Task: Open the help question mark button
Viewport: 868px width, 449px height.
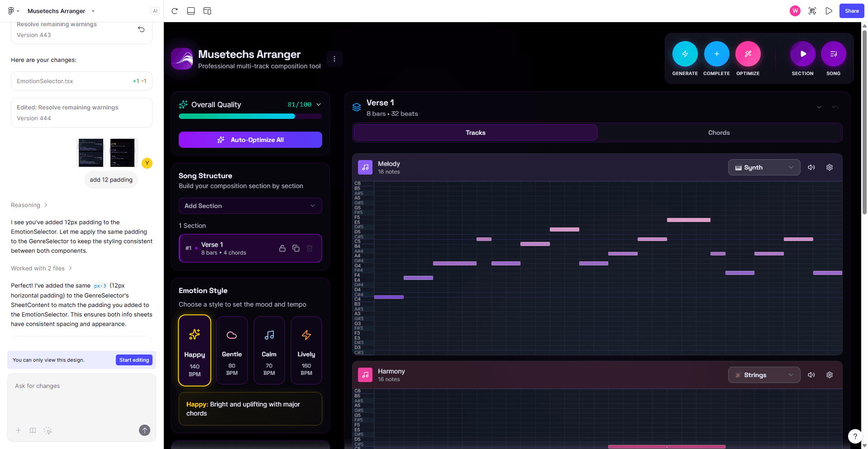Action: coord(855,436)
